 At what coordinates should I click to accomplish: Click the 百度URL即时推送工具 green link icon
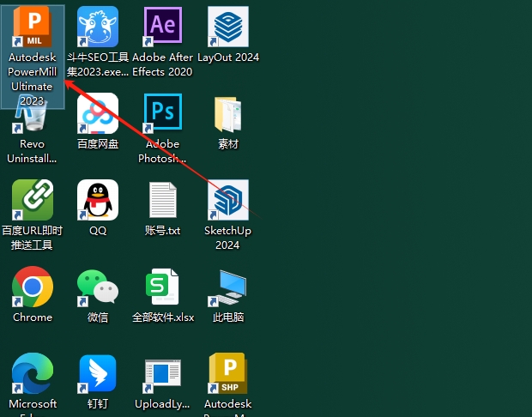(x=33, y=200)
